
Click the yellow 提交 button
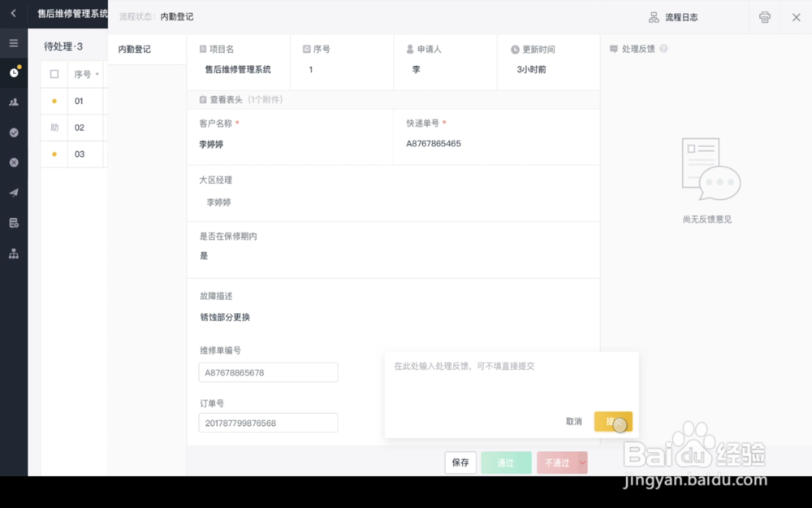click(x=613, y=421)
